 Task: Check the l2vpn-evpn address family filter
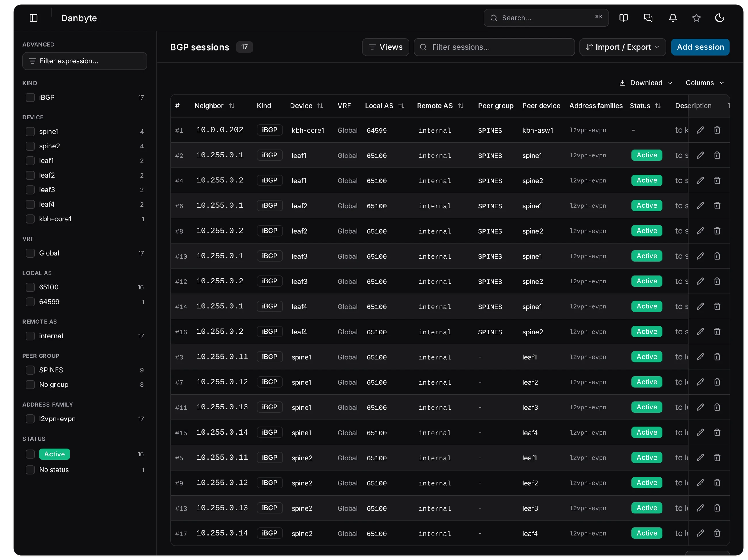30,419
